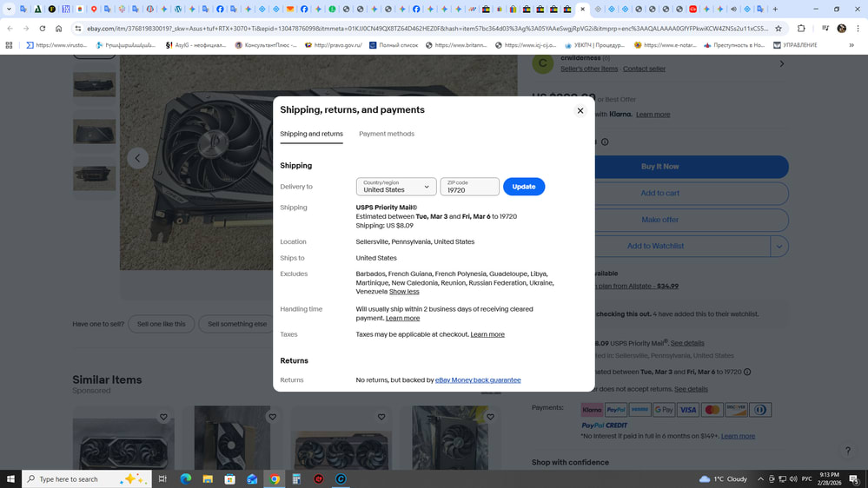Open the browser home page
868x488 pixels.
[59, 28]
